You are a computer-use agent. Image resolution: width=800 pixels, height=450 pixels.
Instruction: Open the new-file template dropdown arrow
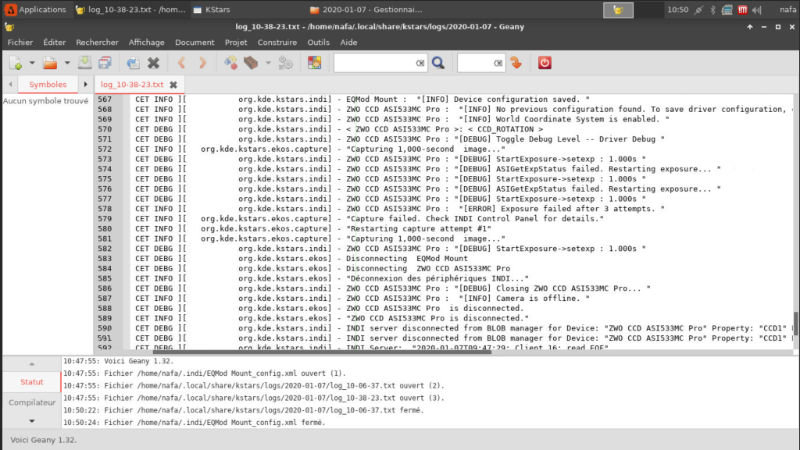(x=32, y=63)
